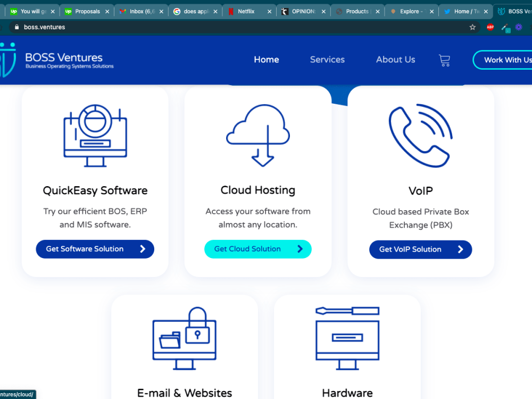Click the QuickEasy Software heading
This screenshot has width=532, height=399.
coord(95,190)
